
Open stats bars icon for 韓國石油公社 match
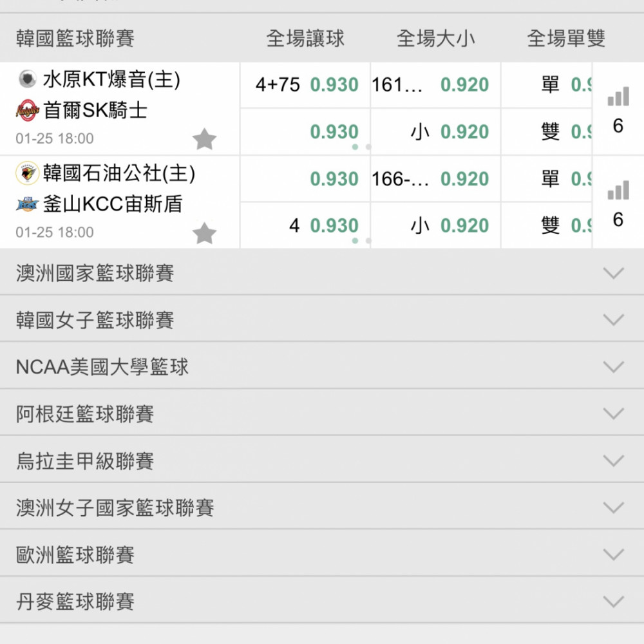618,191
